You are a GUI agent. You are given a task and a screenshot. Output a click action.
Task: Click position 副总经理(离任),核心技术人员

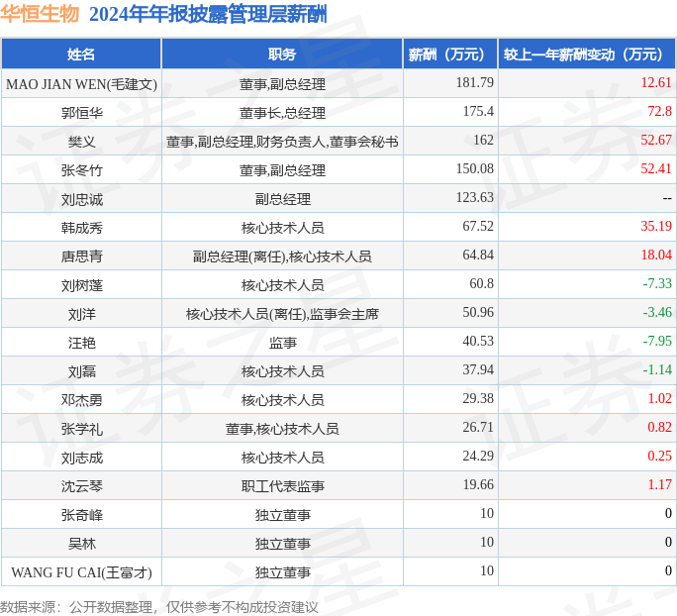(282, 257)
